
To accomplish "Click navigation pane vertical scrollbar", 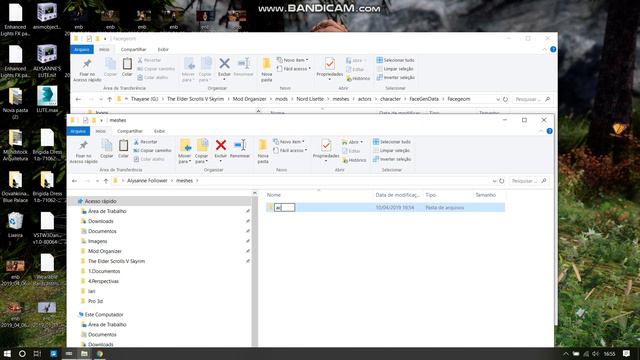I will coord(255,269).
